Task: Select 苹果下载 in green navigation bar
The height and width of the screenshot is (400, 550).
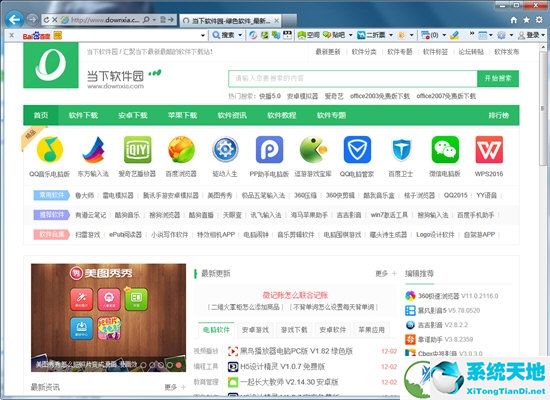Action: click(182, 115)
